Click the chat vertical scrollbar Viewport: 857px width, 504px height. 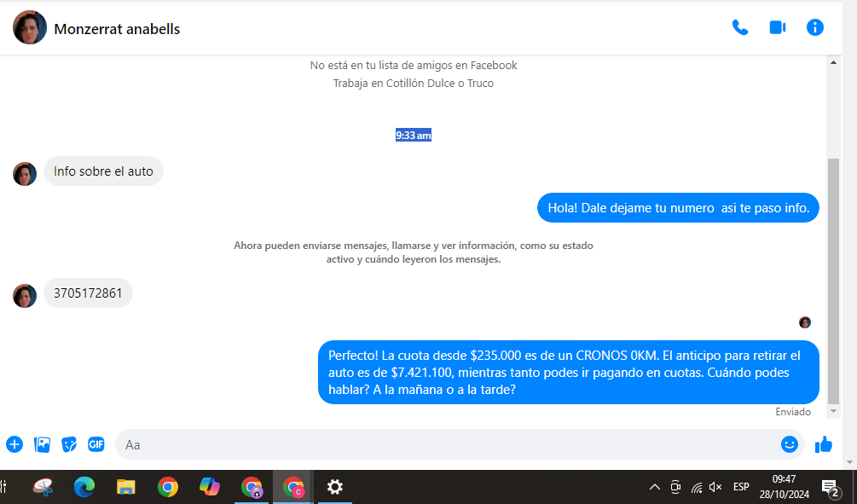834,281
